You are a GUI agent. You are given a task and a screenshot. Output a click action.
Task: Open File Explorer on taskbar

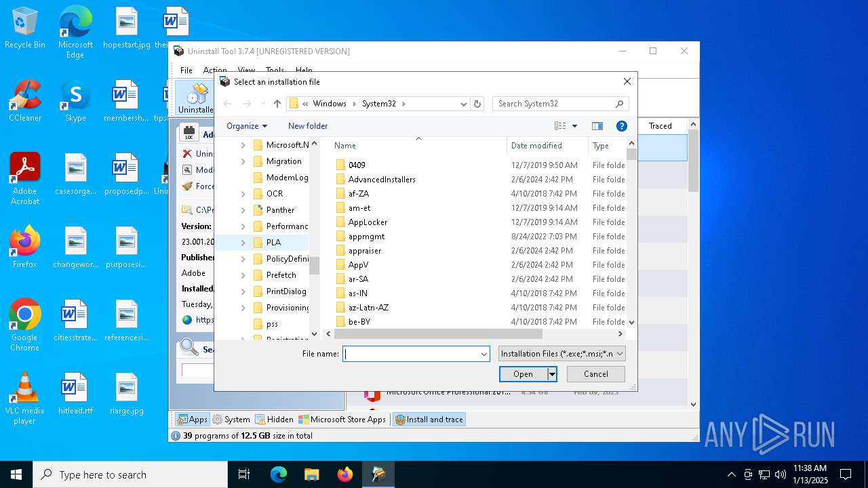coord(311,474)
